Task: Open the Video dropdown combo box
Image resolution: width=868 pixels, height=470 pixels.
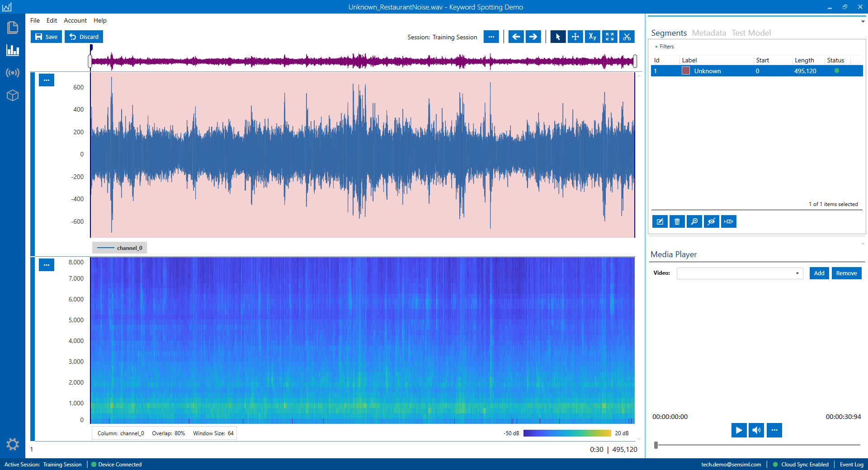Action: point(740,273)
